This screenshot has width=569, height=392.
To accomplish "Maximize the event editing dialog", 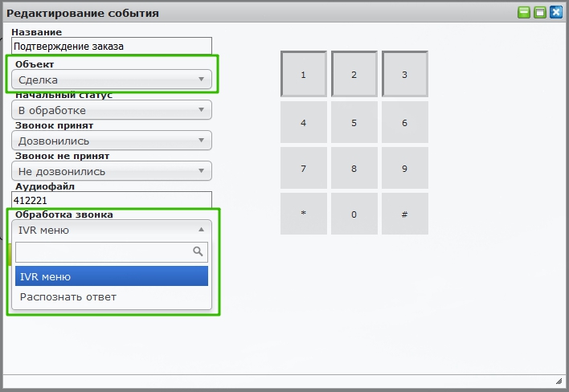I will tap(539, 13).
